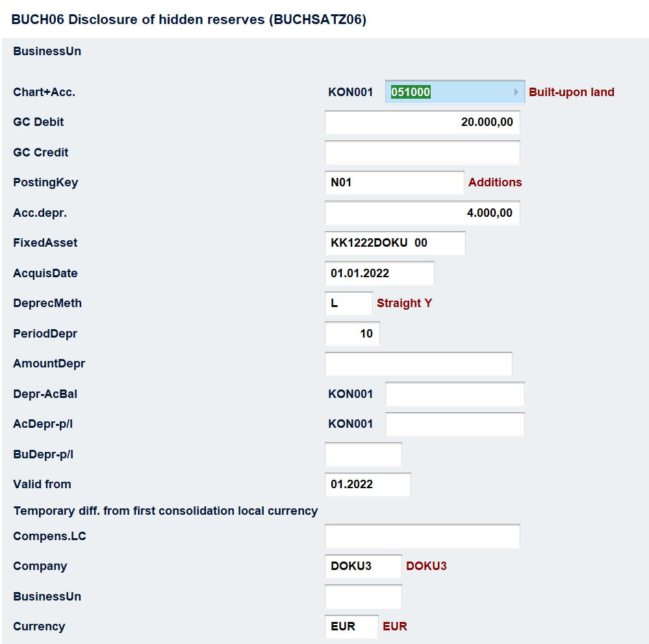Click the PeriodDepr field showing 10
Viewport: 649px width, 644px height.
(352, 334)
